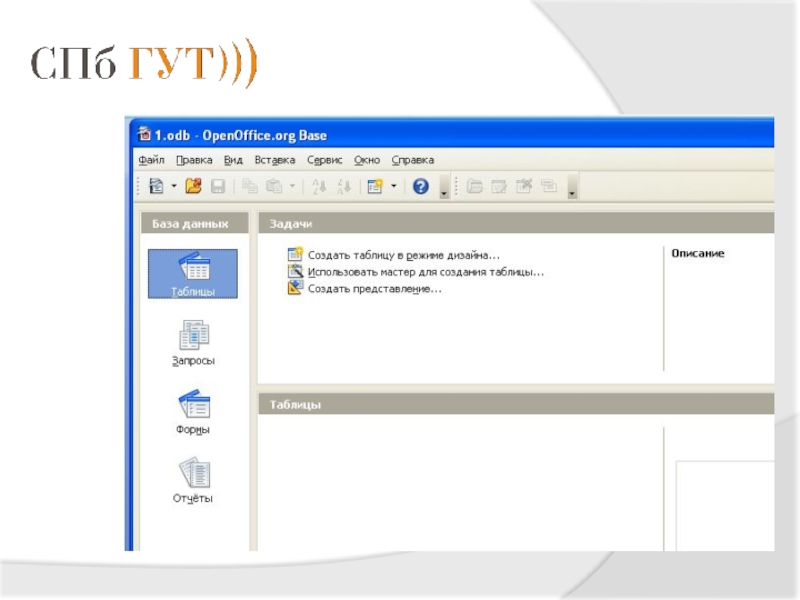Image resolution: width=800 pixels, height=600 pixels.
Task: Click the Sort Ascending A-Z icon
Action: [319, 187]
